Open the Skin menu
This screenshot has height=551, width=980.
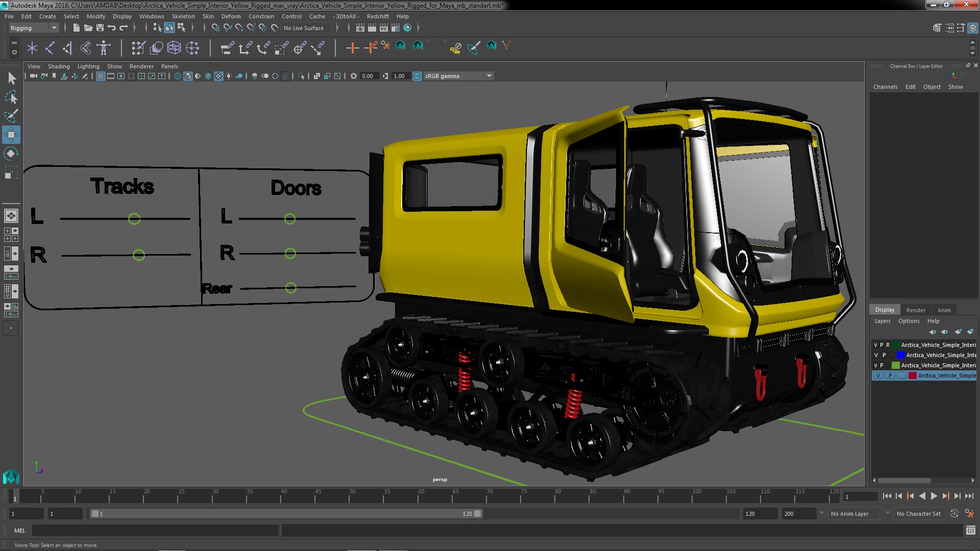click(x=208, y=16)
